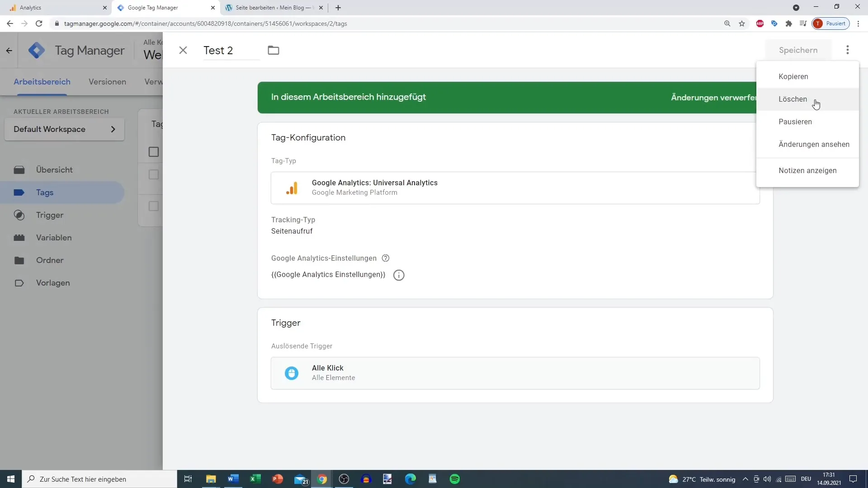
Task: Close the Google Tag Manager browser tab
Action: tap(213, 8)
